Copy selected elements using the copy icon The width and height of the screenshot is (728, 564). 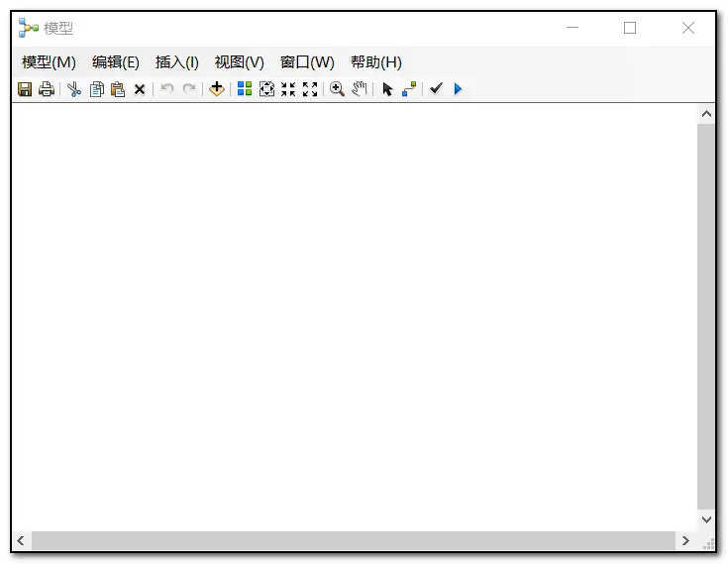(x=97, y=89)
